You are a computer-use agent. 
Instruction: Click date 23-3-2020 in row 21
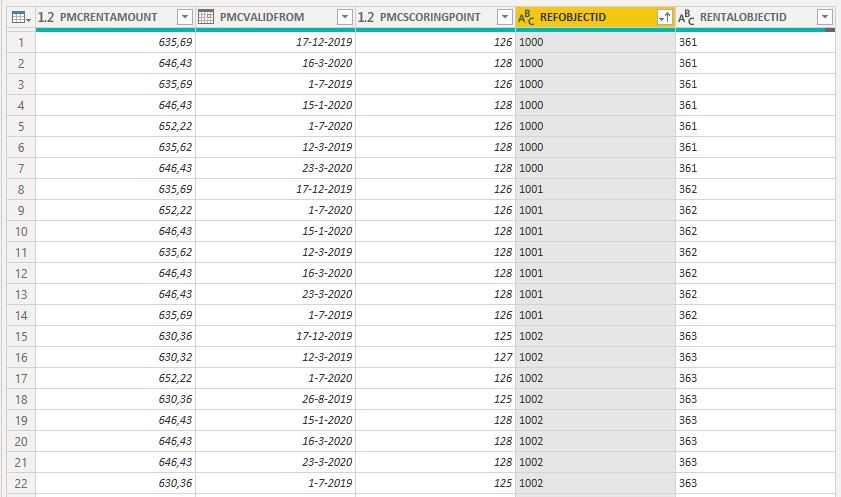327,462
